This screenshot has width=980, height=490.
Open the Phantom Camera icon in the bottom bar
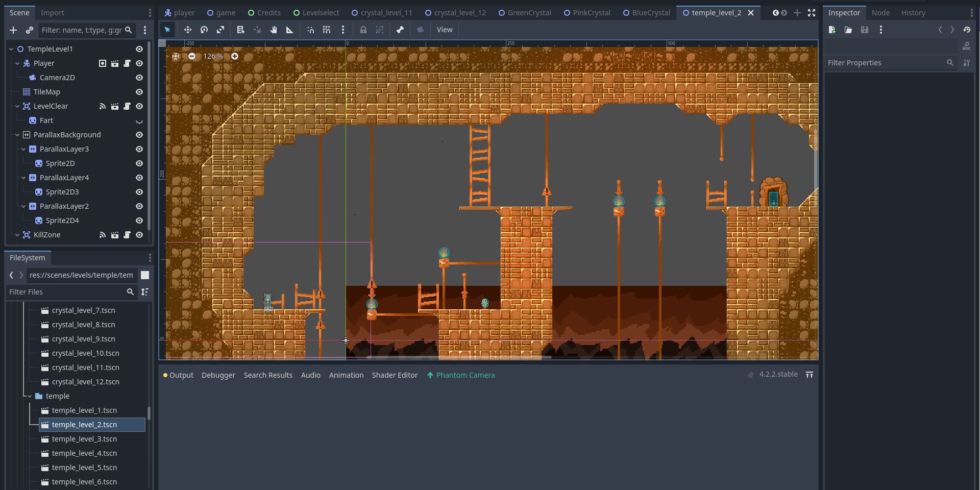click(430, 375)
